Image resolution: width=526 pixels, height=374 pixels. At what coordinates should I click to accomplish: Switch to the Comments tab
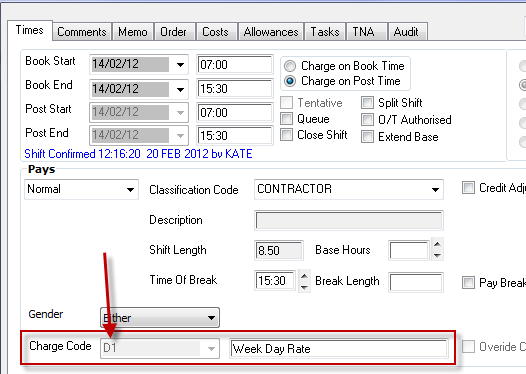pyautogui.click(x=82, y=32)
